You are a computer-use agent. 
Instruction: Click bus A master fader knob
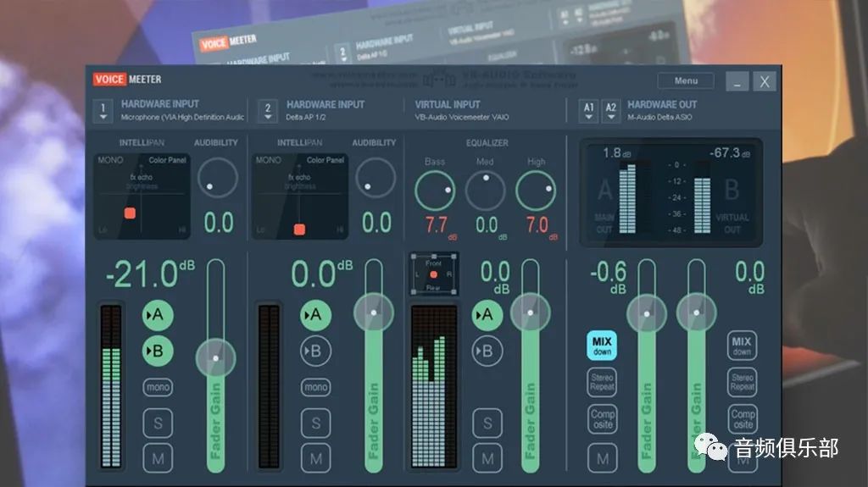pyautogui.click(x=647, y=313)
